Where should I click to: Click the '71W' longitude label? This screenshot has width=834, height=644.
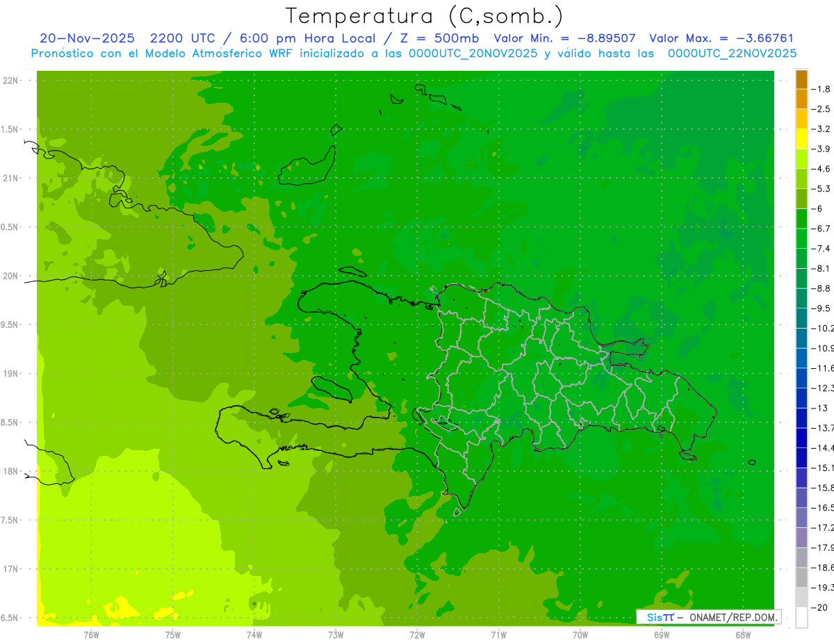(x=498, y=635)
